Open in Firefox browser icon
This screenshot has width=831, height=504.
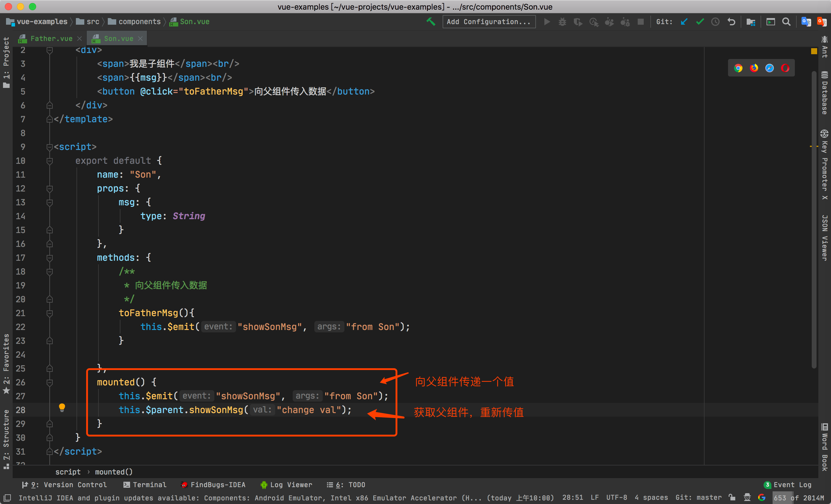point(754,68)
